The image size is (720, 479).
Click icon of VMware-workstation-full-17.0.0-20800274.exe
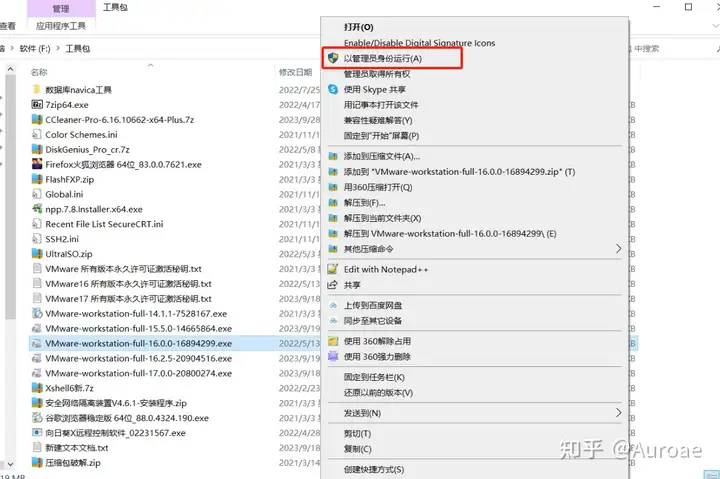point(37,373)
